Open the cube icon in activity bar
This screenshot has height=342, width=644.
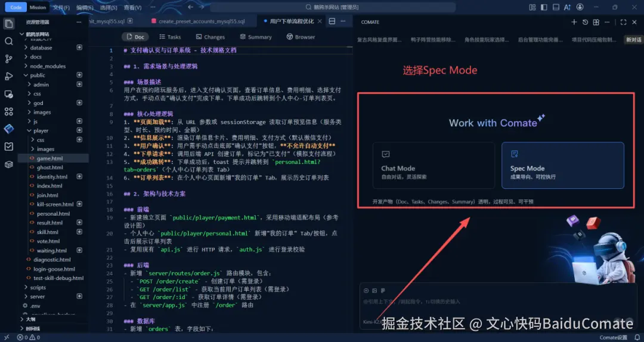coord(8,164)
